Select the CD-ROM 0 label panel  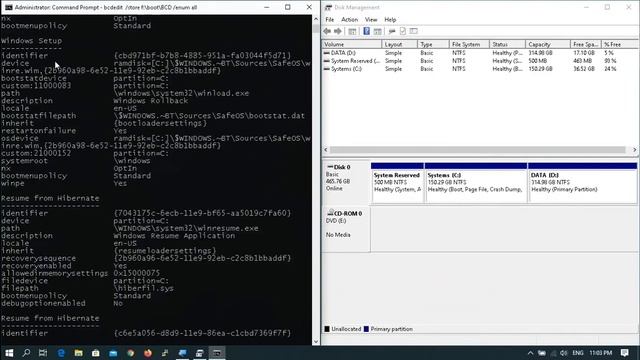(346, 229)
